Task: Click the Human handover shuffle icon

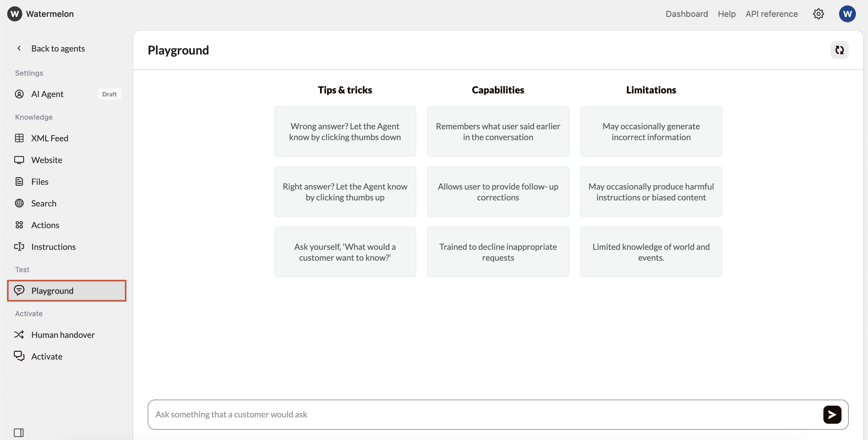Action: point(19,335)
